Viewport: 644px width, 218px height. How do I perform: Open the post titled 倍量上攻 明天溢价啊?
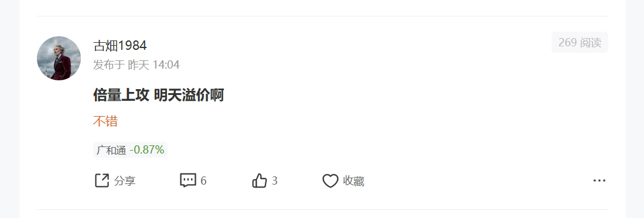point(159,96)
